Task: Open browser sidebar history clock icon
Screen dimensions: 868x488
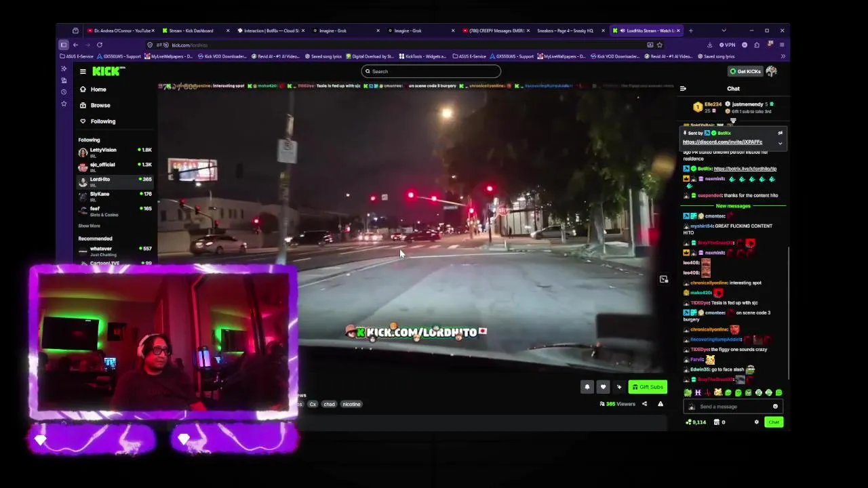Action: pos(64,91)
